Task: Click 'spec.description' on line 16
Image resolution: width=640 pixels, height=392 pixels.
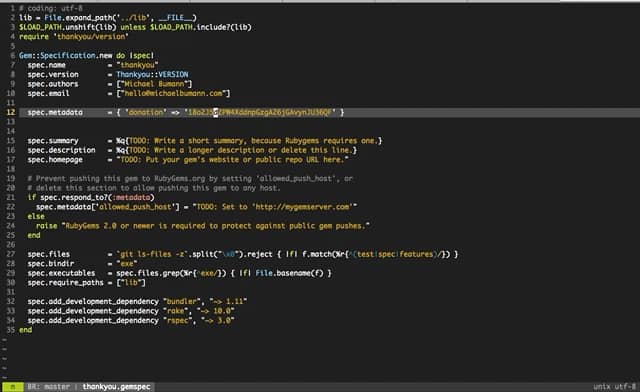Action: click(x=61, y=150)
